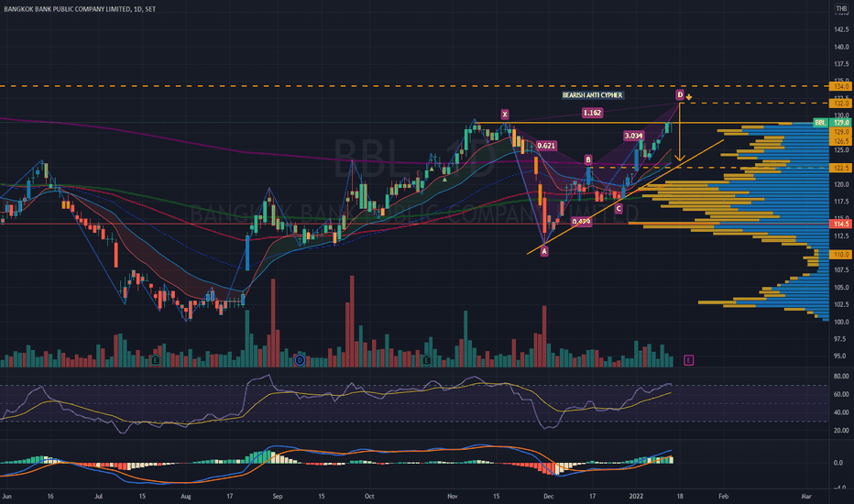Click the 'Oct' date on time axis
The width and height of the screenshot is (854, 504).
pyautogui.click(x=369, y=497)
